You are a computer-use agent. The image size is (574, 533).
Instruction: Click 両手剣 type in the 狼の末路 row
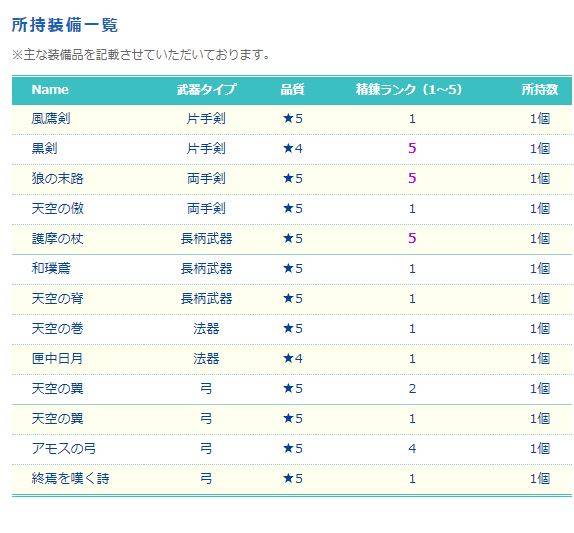[x=206, y=179]
